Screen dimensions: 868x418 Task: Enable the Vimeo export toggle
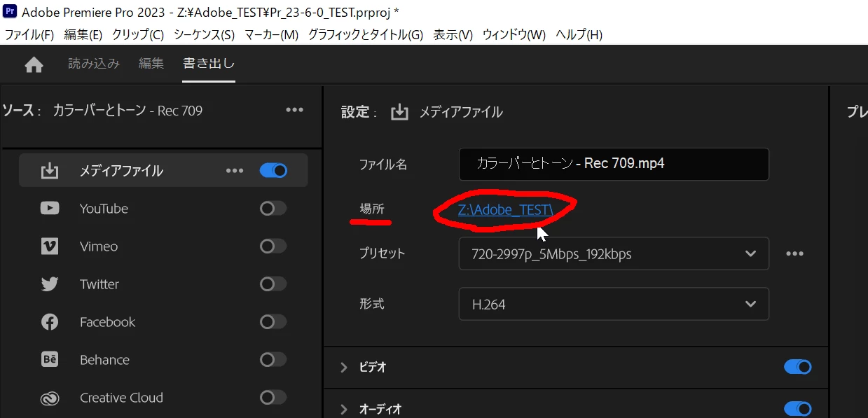[x=273, y=246]
